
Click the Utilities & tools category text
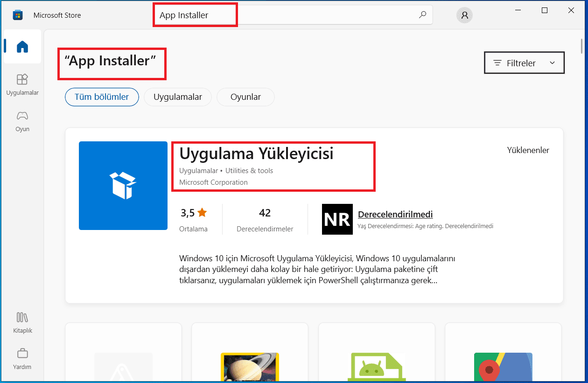(249, 171)
